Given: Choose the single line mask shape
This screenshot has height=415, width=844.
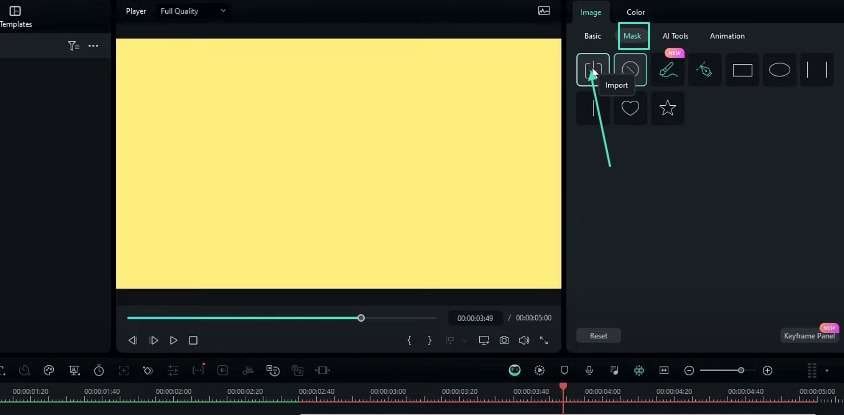Looking at the screenshot, I should pos(593,108).
